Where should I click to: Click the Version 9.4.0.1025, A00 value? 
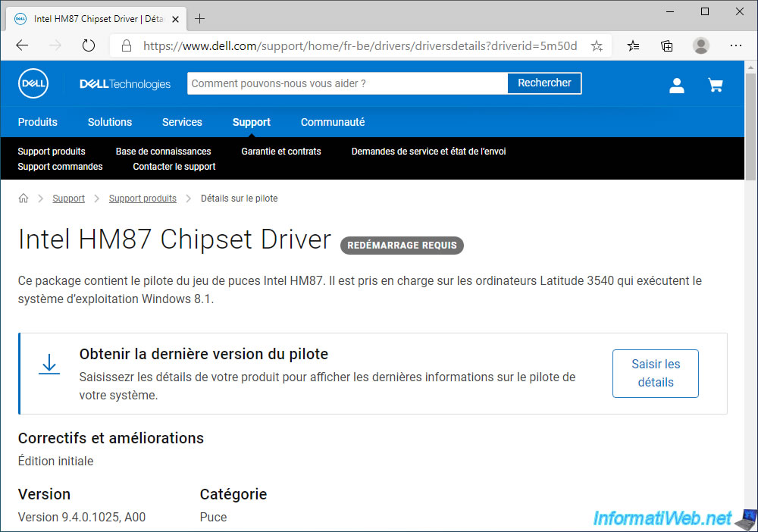tap(82, 517)
